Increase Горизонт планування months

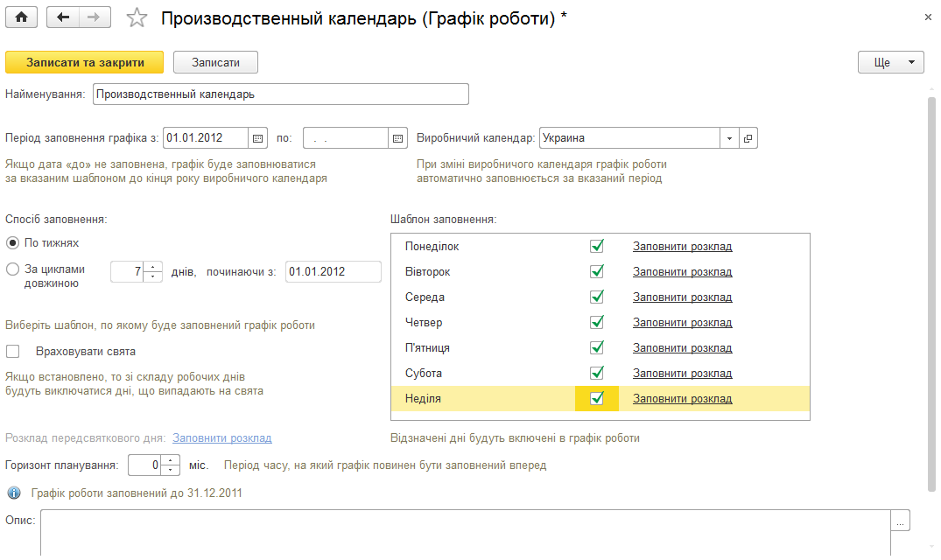171,460
